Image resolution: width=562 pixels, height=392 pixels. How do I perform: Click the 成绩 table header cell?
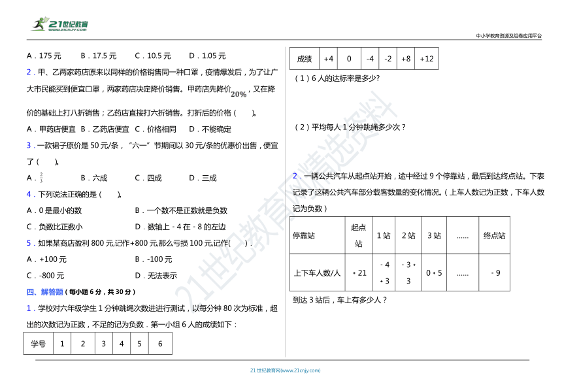coord(305,59)
